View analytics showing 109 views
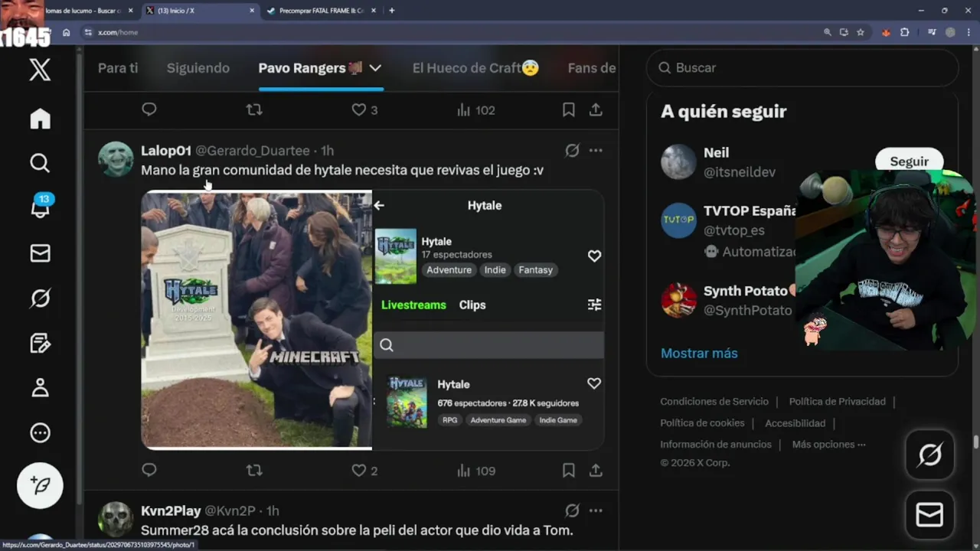Viewport: 980px width, 551px height. pyautogui.click(x=476, y=471)
